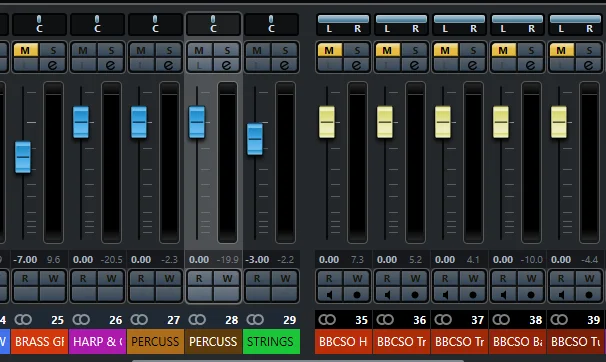Mute the PERCUSS channel 28
Viewport: 606px width, 362px height.
[199, 50]
